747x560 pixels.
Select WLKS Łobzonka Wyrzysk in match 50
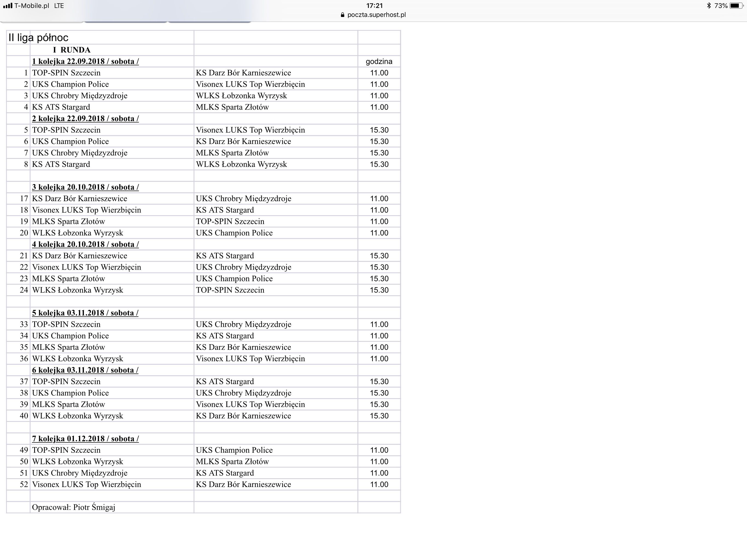click(x=78, y=462)
